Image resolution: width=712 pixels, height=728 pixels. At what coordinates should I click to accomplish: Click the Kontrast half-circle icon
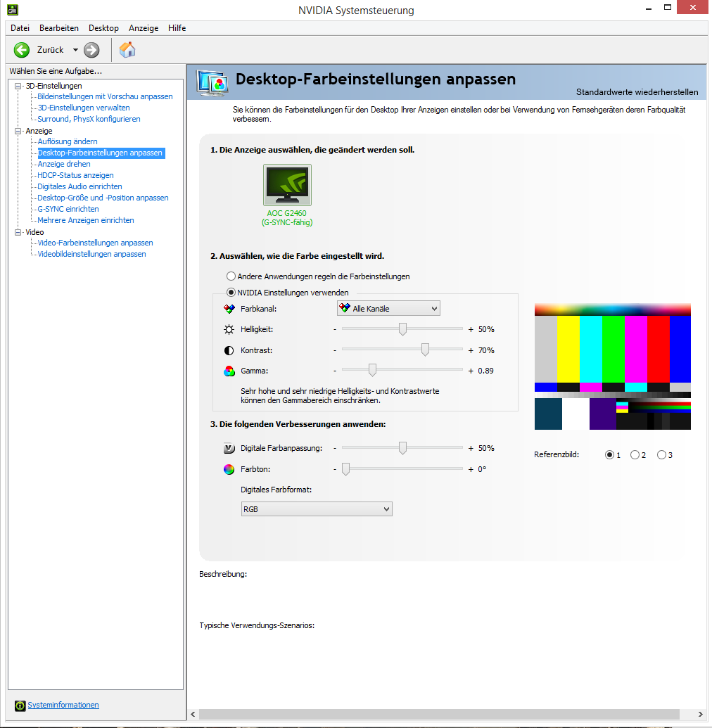229,350
